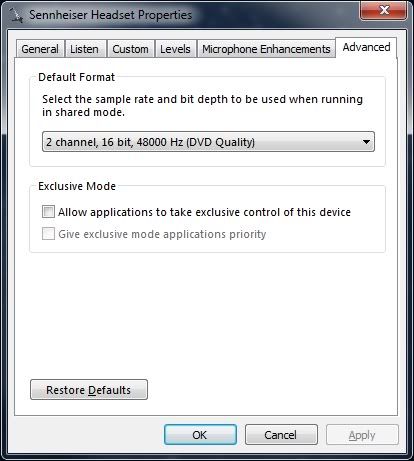Go to the Custom tab
414x461 pixels.
130,49
